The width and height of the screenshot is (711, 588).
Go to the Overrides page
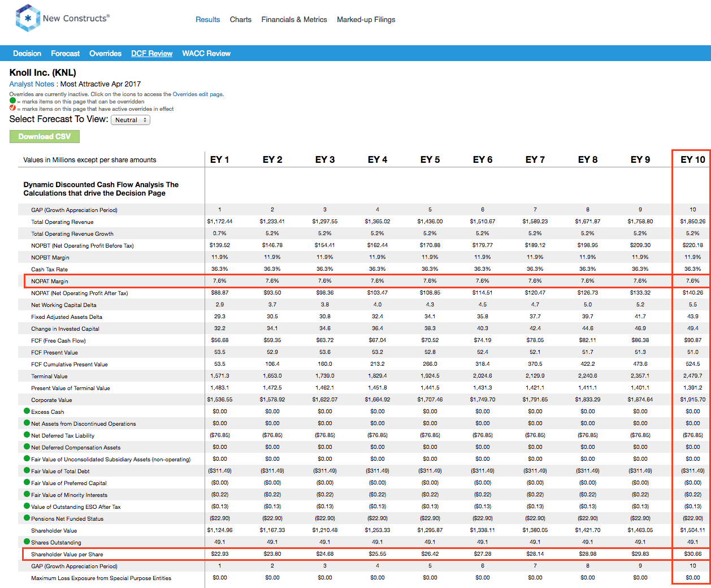[x=106, y=53]
